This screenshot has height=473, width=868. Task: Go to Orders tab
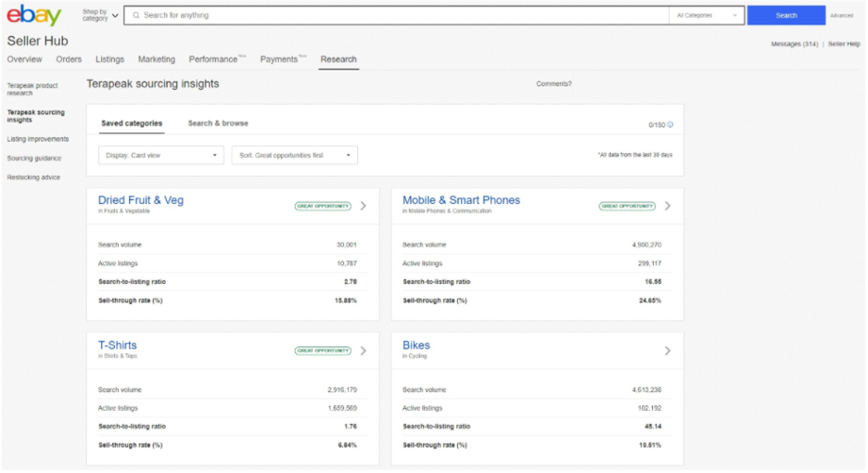point(69,59)
